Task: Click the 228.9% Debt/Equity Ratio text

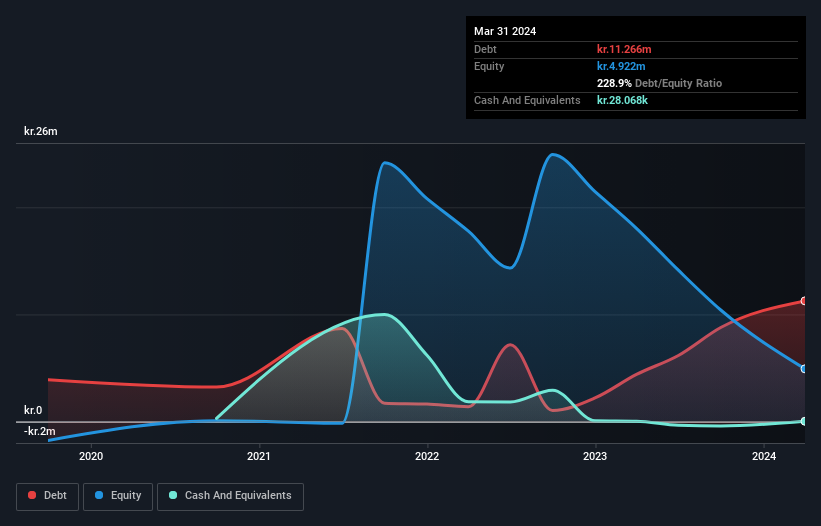Action: click(x=659, y=83)
